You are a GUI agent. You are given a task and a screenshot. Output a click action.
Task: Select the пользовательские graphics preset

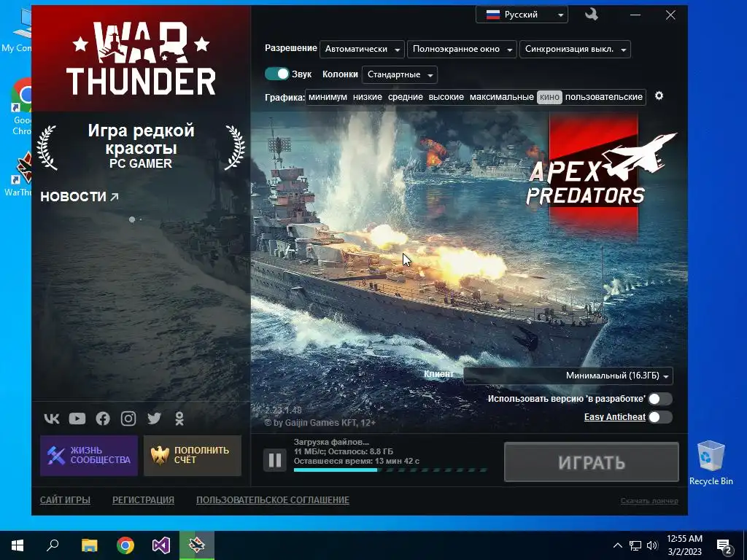(x=603, y=97)
